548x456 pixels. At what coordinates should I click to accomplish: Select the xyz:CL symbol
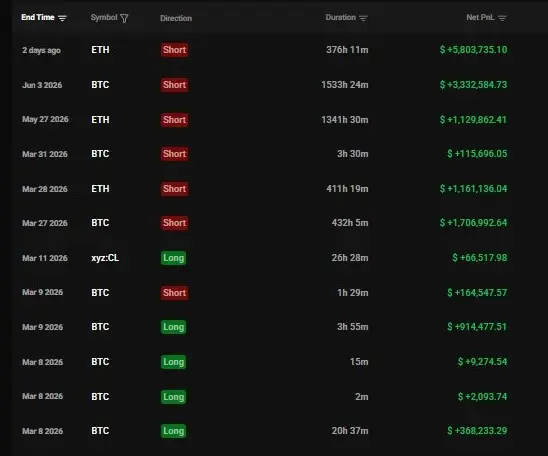(105, 258)
